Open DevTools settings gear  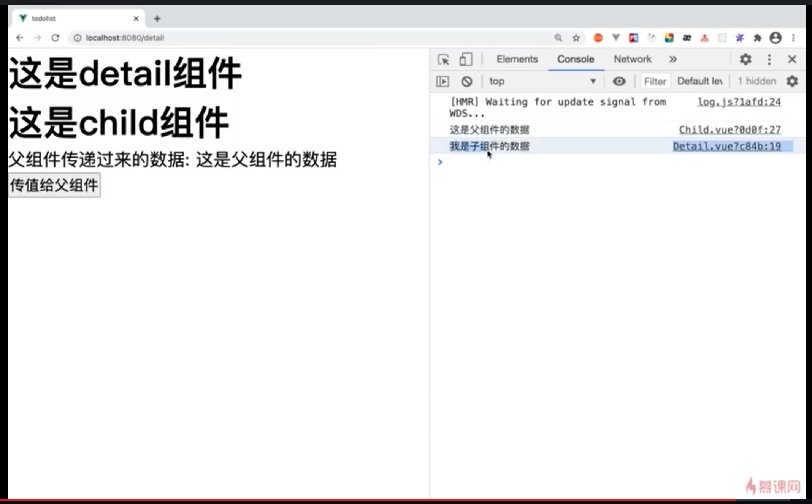click(x=746, y=60)
